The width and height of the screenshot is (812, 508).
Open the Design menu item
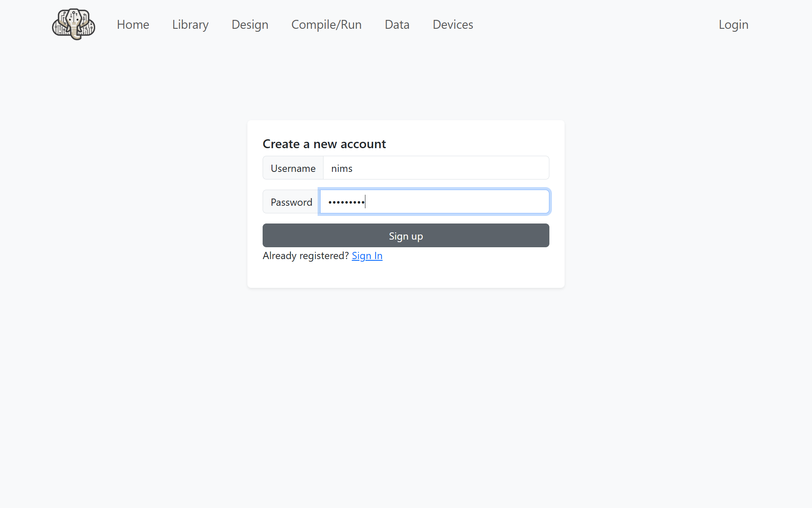pos(250,25)
